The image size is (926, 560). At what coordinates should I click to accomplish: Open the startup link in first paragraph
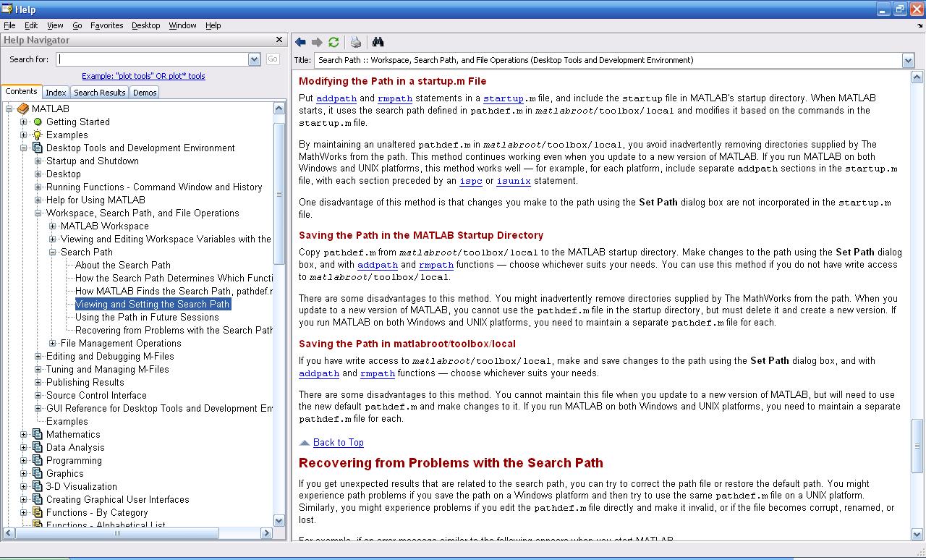click(x=504, y=98)
